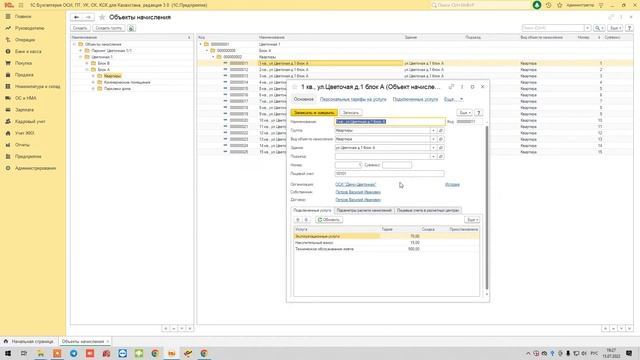This screenshot has width=640, height=360.
Task: Switch to Лицевые счета в расчетных центрах tab
Action: [x=428, y=210]
